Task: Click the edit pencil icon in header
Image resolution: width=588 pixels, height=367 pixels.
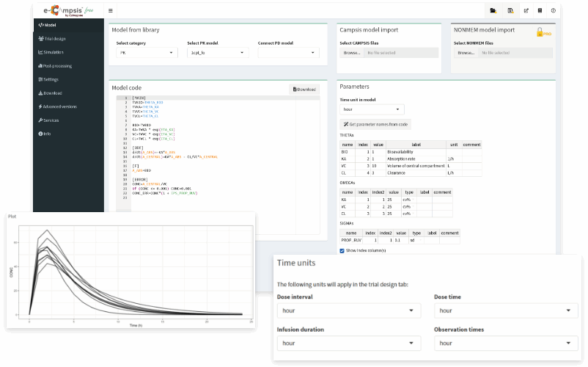Action: 526,11
